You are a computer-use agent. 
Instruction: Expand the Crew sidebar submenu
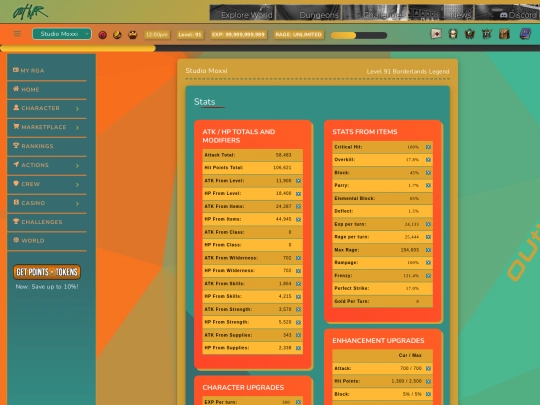77,185
